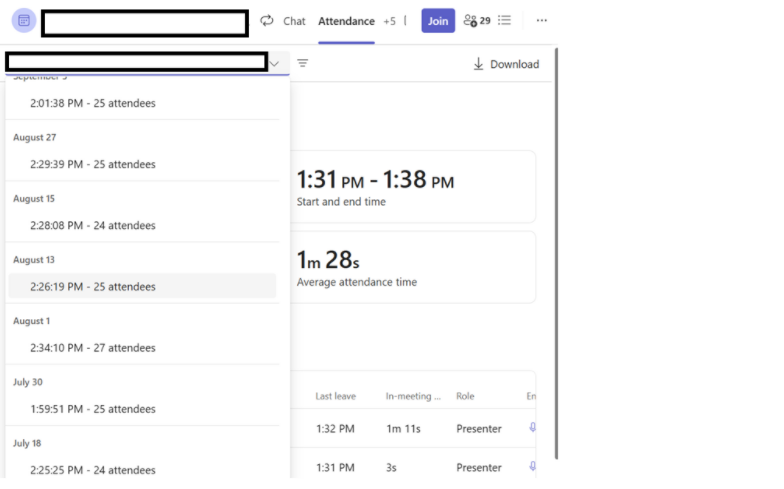This screenshot has height=489, width=784.
Task: Show the +5 more tabs
Action: pyautogui.click(x=390, y=21)
